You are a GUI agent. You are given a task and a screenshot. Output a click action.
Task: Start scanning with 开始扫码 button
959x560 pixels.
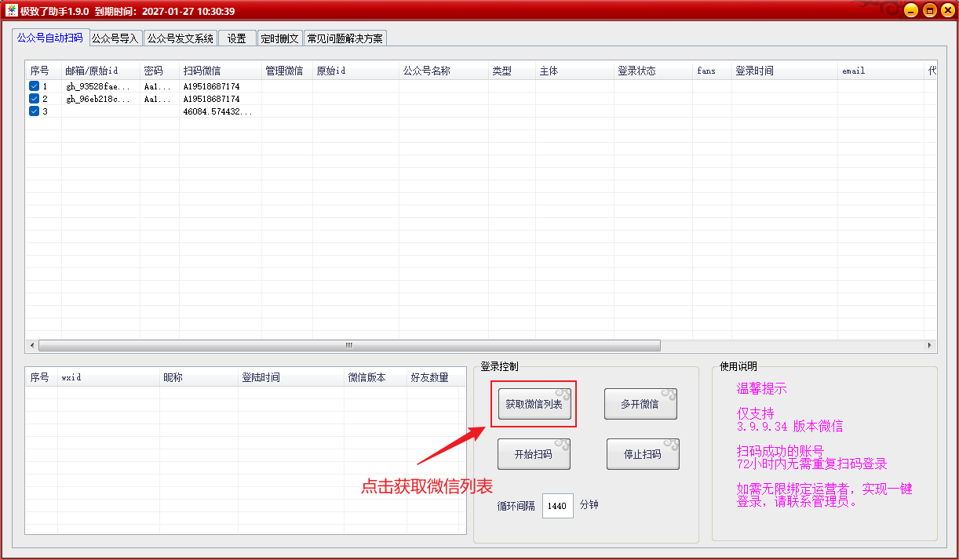[534, 454]
